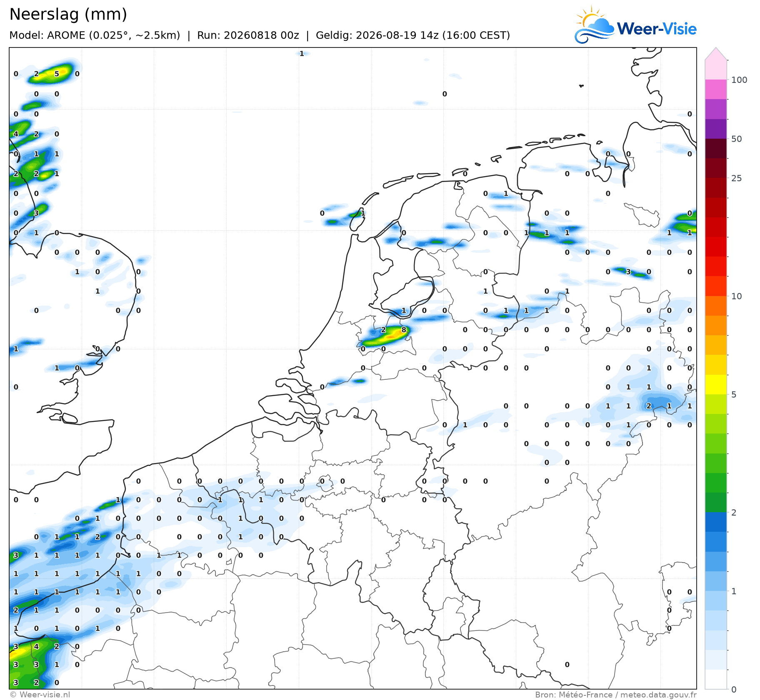Screen dimensions: 760x700
Task: Click the Weer-Visie sun and cloud logo
Action: (x=594, y=25)
